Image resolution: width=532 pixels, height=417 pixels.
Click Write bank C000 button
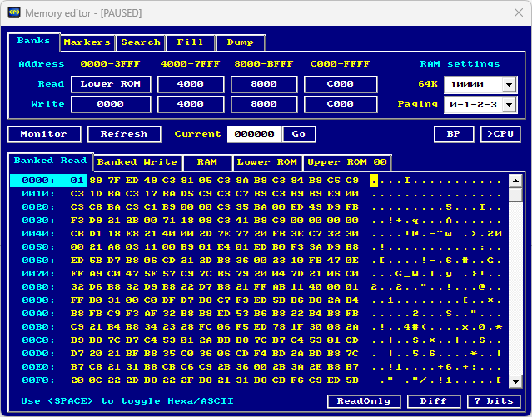coord(341,104)
